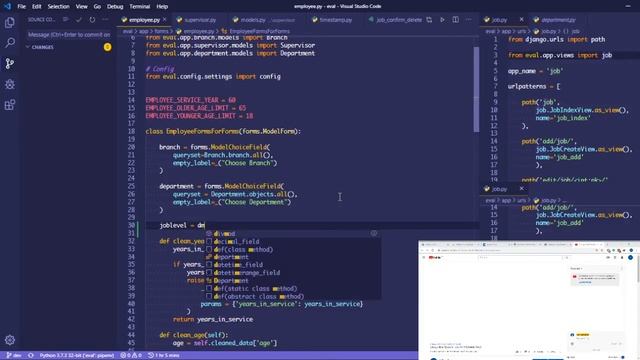Click 'eval' breadcrumb in employee.py editor

tap(127, 31)
